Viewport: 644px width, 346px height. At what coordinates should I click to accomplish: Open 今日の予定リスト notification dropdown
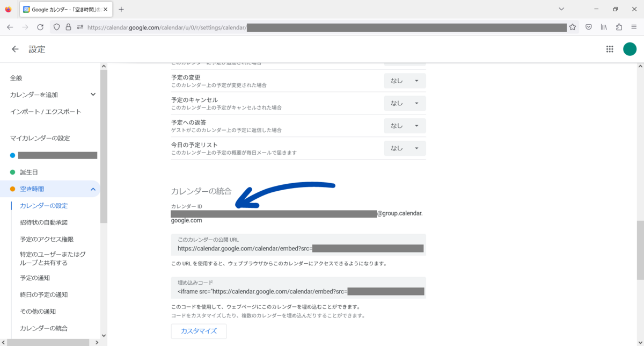[x=405, y=148]
